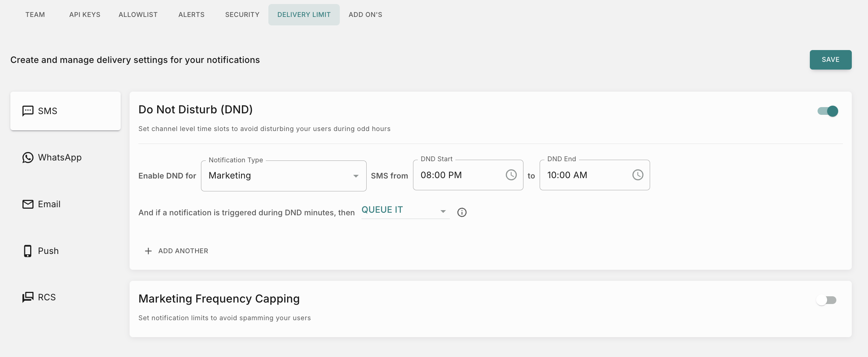Edit the DND End time field
The height and width of the screenshot is (357, 868).
pos(583,175)
